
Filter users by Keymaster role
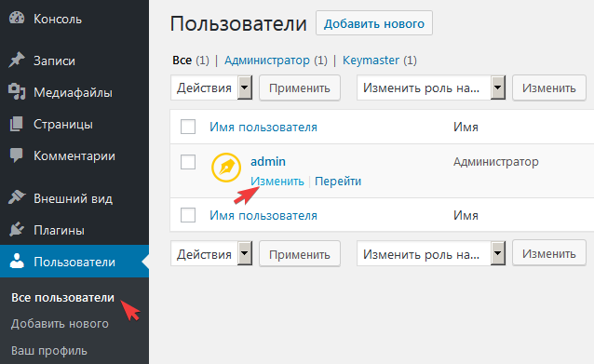click(371, 61)
